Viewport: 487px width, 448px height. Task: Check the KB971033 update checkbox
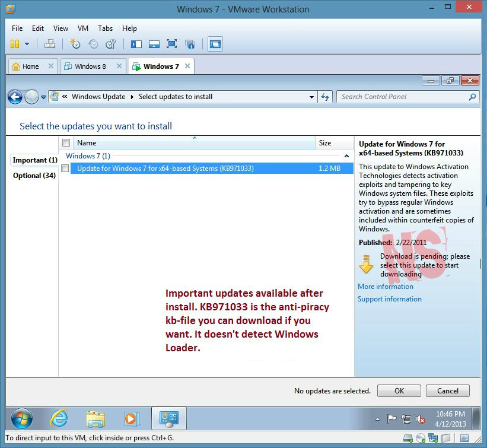point(65,169)
